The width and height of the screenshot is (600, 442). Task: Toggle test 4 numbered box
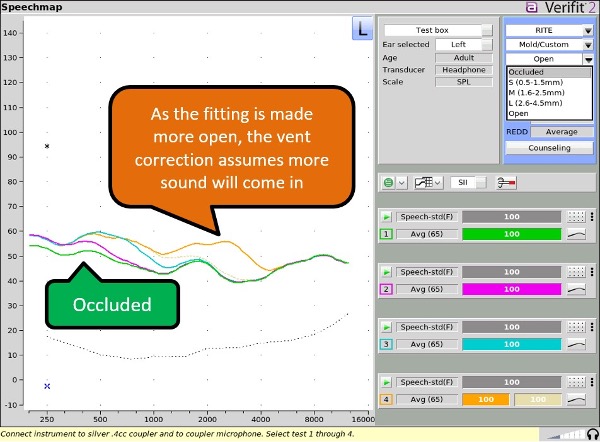tap(386, 400)
